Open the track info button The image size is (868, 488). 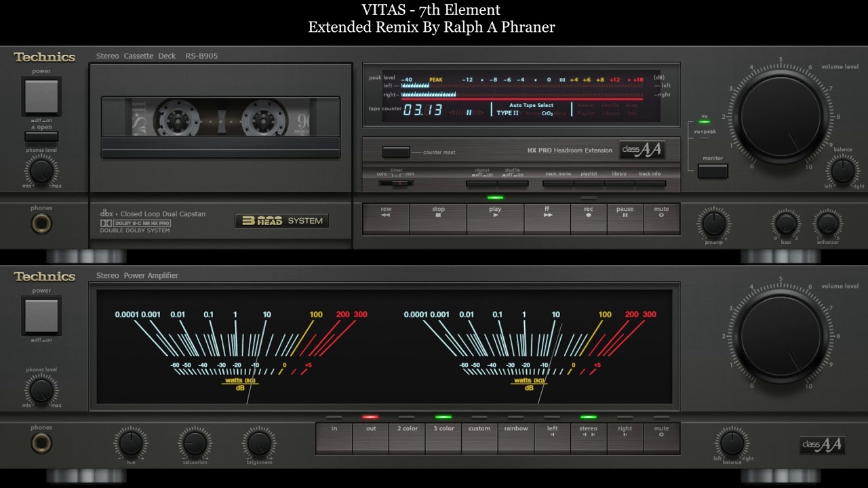tap(650, 184)
